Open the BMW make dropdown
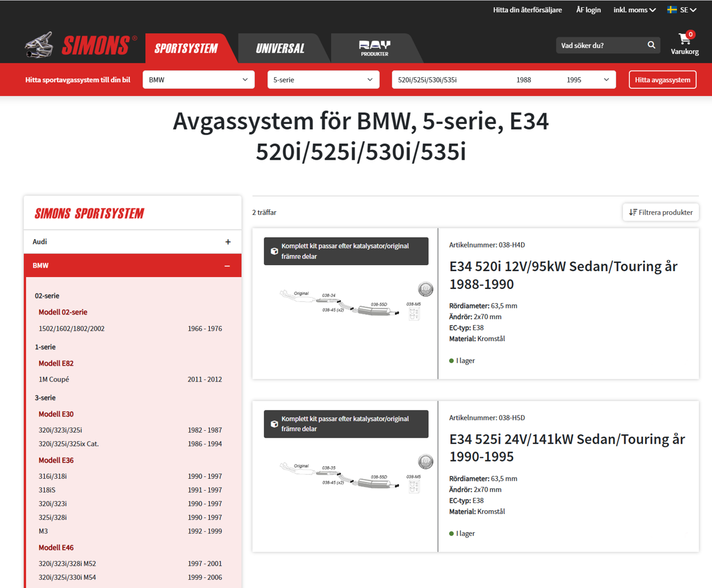Image resolution: width=712 pixels, height=588 pixels. (198, 80)
